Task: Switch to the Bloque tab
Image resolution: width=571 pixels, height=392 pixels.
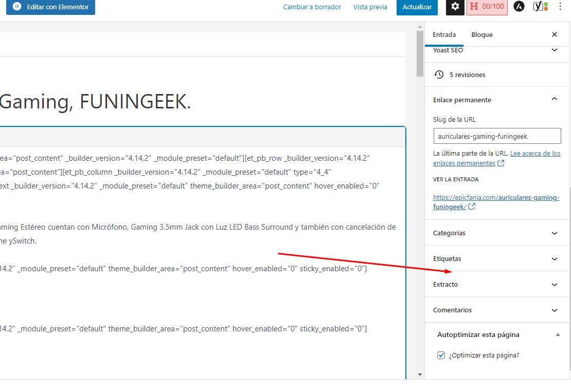Action: tap(482, 34)
